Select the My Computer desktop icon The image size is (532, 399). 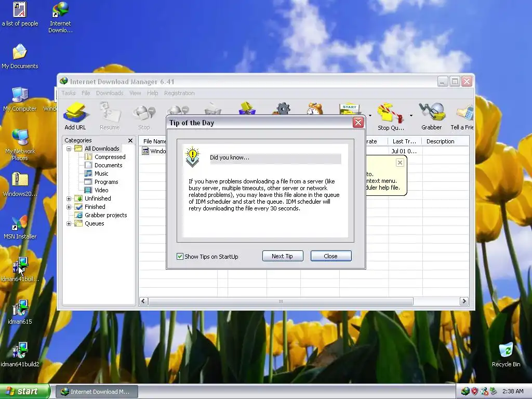[x=20, y=99]
